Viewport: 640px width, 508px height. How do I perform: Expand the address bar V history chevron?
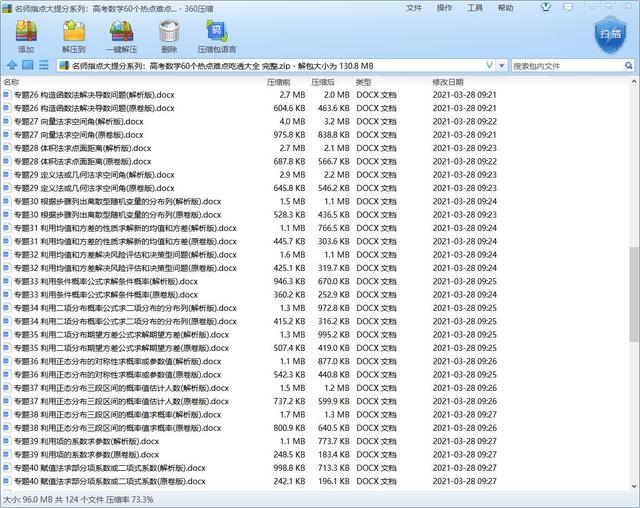click(x=490, y=65)
